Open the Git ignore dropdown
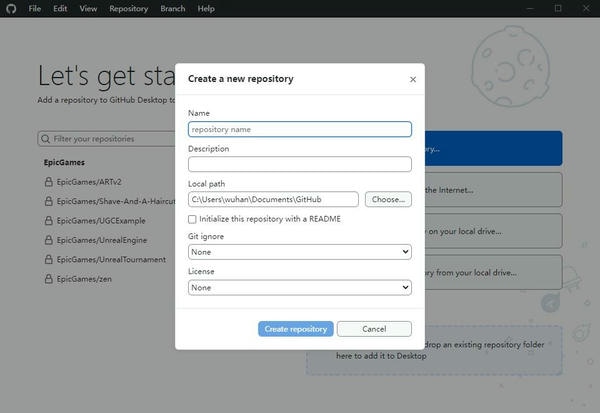 [300, 252]
